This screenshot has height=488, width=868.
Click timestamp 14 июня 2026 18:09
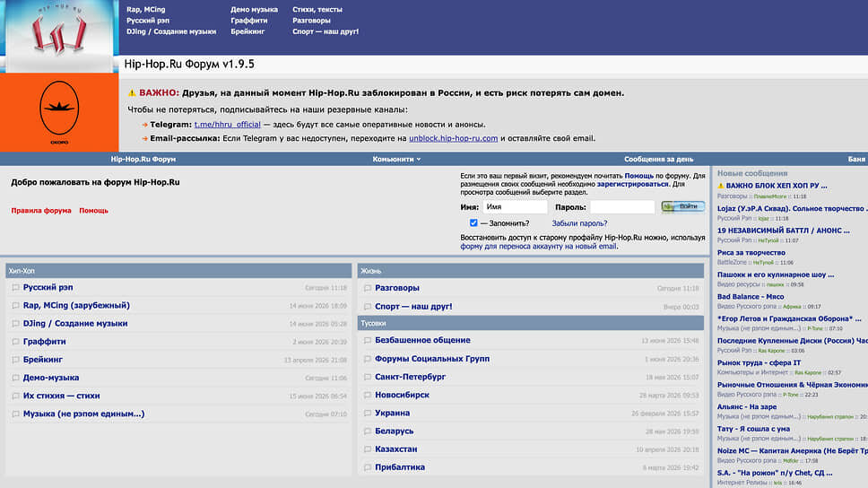pyautogui.click(x=317, y=306)
